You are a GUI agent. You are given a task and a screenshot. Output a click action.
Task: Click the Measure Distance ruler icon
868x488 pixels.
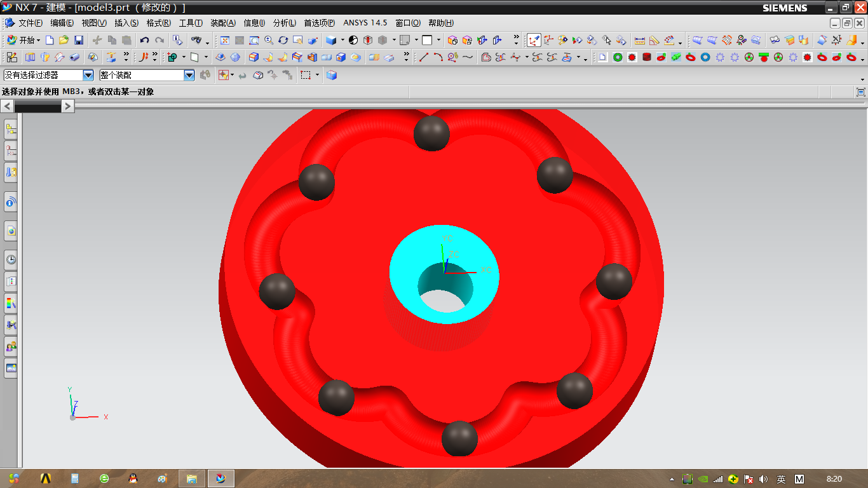640,40
